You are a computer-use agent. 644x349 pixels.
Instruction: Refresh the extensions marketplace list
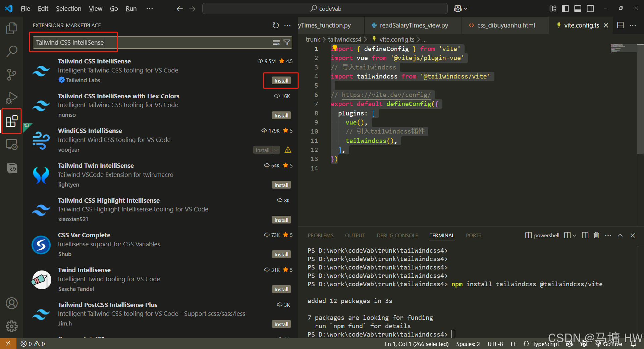coord(276,25)
